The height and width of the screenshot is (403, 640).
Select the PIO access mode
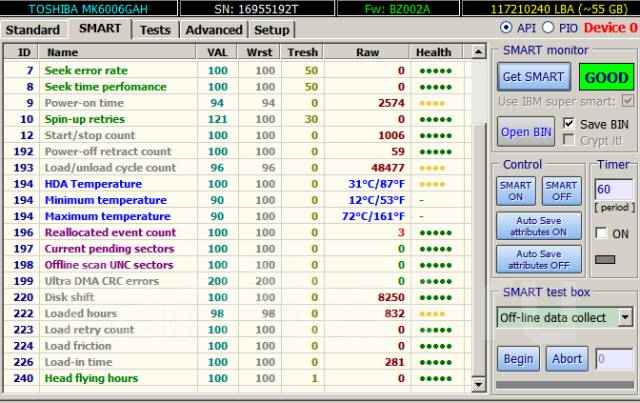(x=550, y=28)
